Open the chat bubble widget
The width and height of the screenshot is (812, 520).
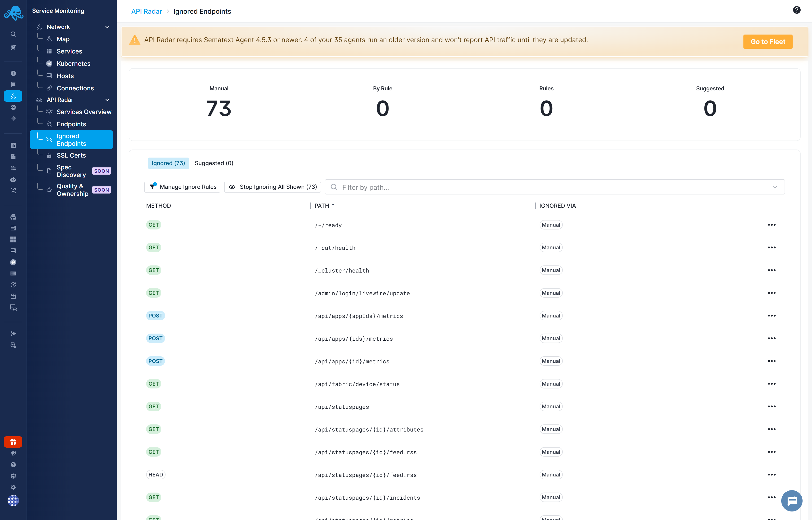point(791,500)
